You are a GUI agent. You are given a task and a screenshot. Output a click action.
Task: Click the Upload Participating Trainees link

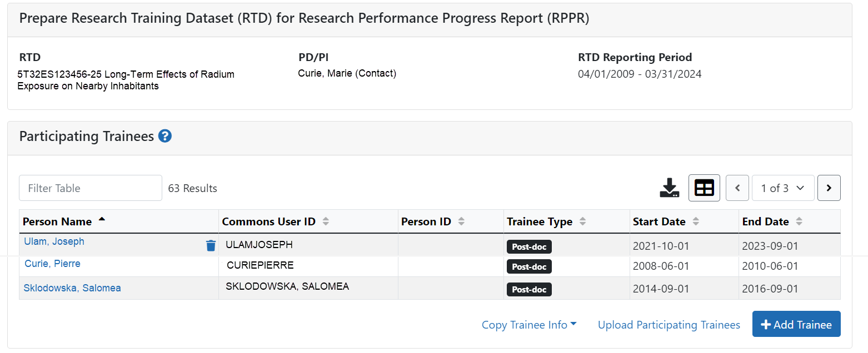coord(669,325)
